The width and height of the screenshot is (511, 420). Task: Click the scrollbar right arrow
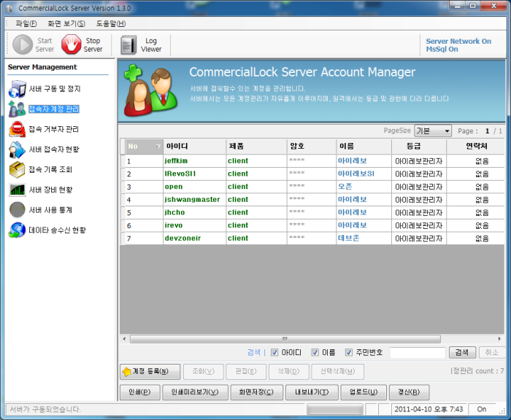coord(499,339)
